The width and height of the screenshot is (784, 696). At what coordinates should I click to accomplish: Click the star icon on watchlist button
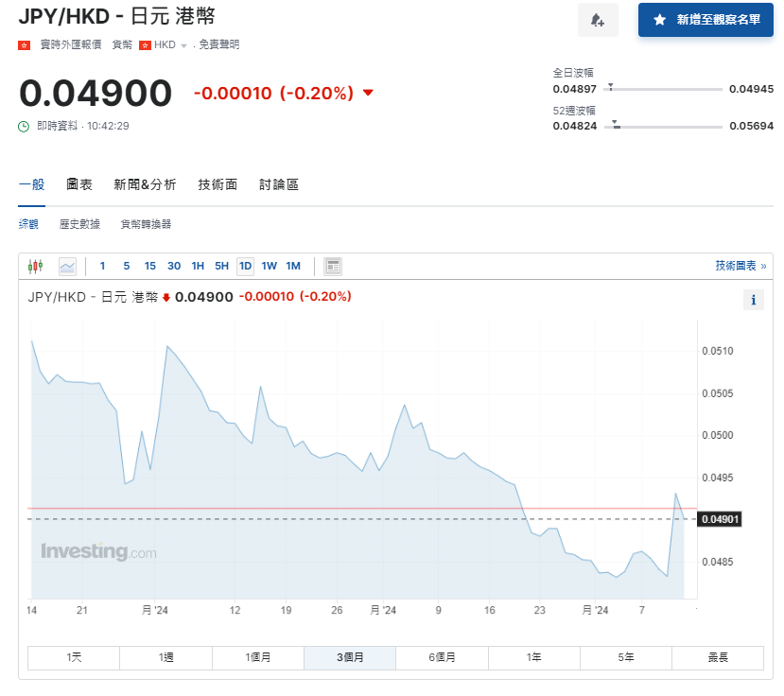coord(659,20)
